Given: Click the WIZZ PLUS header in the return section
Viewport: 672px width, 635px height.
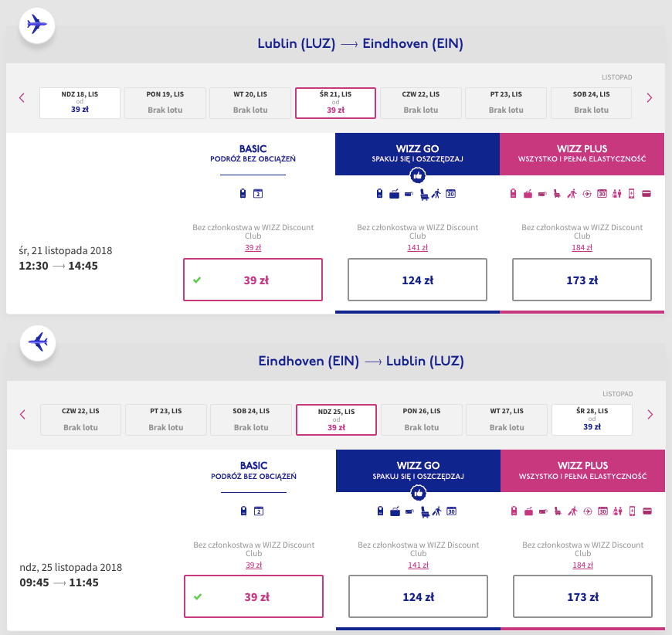Looking at the screenshot, I should pyautogui.click(x=582, y=470).
